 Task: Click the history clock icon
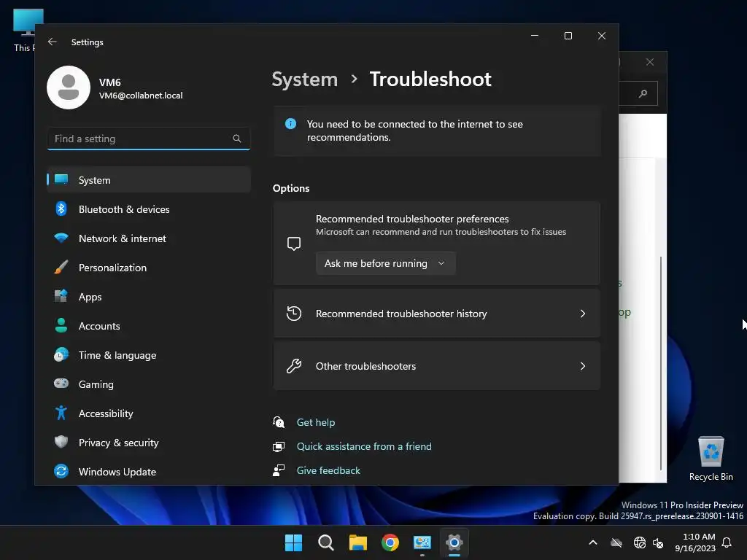tap(294, 314)
